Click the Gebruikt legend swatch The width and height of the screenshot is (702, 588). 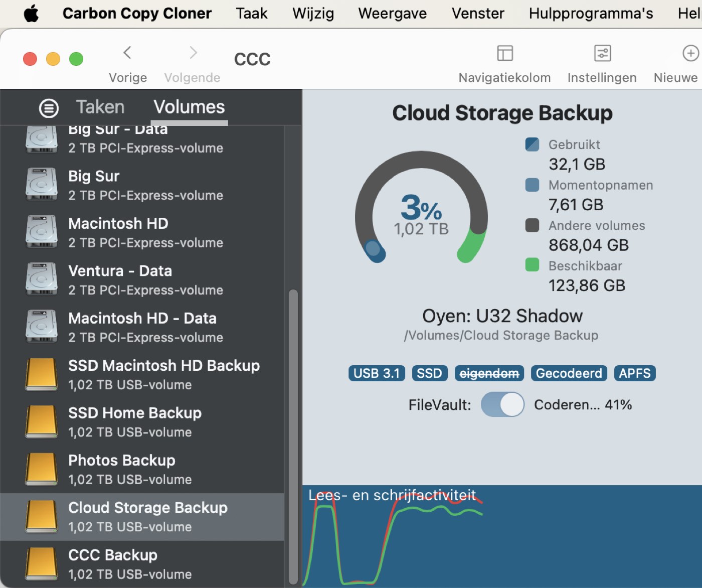(x=532, y=144)
